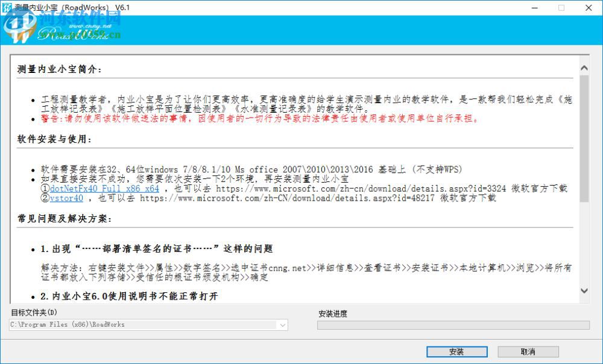Click the 如果直接安装不成功 instruction line
Image resolution: width=603 pixels, height=364 pixels.
coord(195,179)
